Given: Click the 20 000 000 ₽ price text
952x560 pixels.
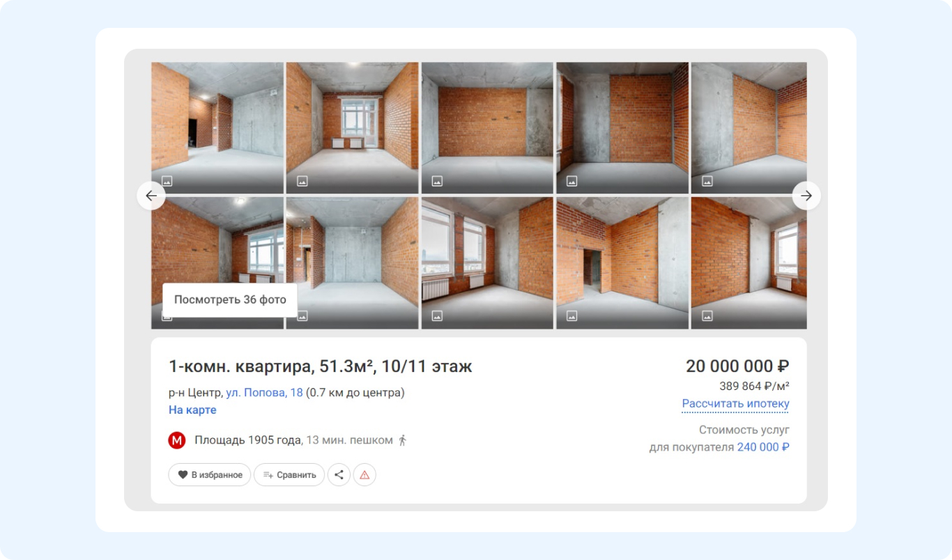Looking at the screenshot, I should [737, 366].
